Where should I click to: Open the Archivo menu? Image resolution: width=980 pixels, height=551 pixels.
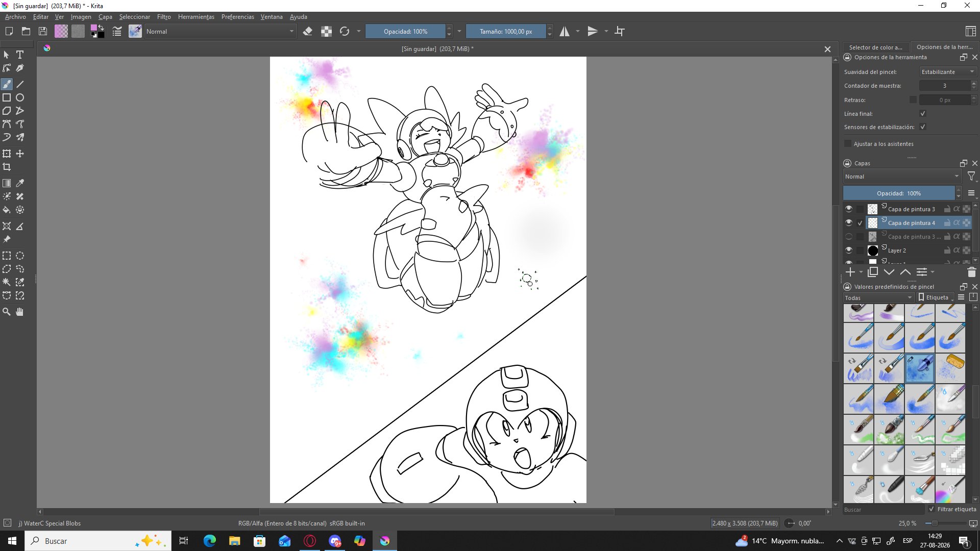point(15,17)
